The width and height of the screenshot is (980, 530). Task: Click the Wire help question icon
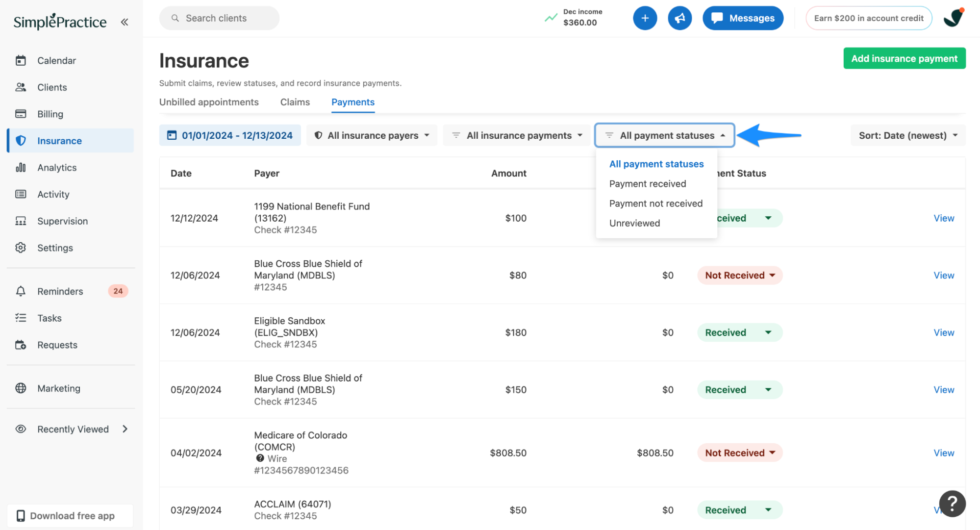pyautogui.click(x=260, y=458)
